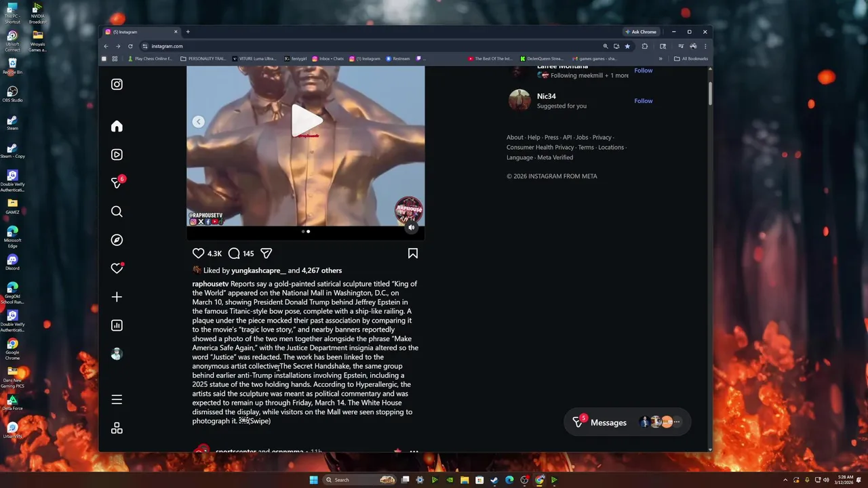Open the Locations footer link
This screenshot has width=868, height=488.
point(611,147)
